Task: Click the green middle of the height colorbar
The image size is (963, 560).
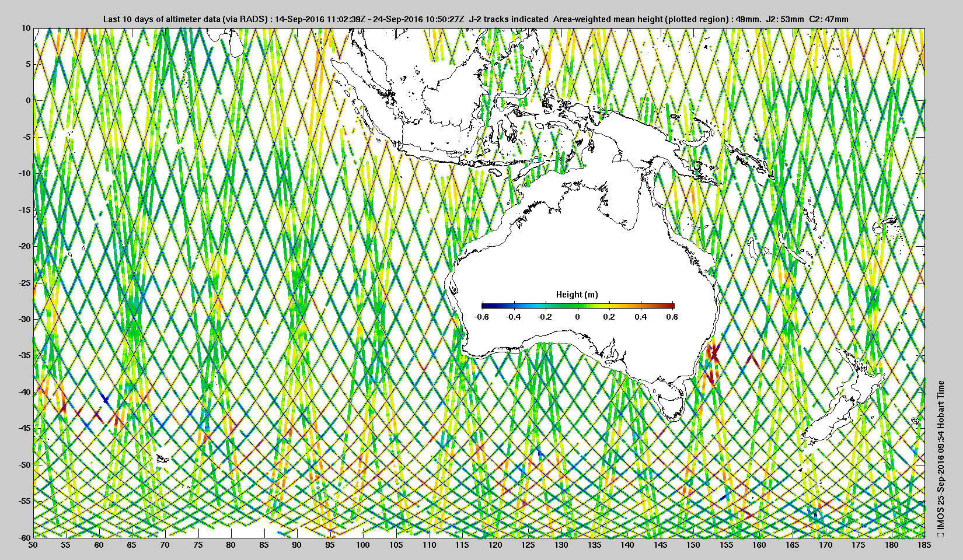Action: pos(578,306)
